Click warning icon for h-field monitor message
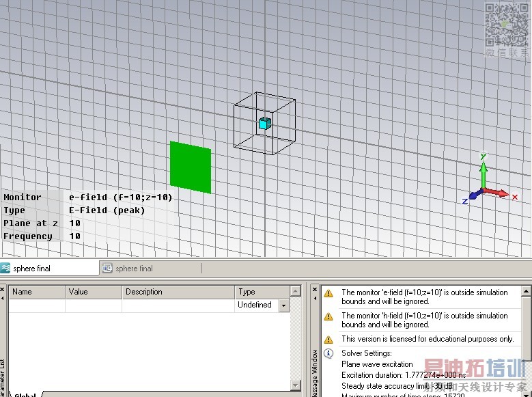Image resolution: width=532 pixels, height=397 pixels. pos(328,316)
